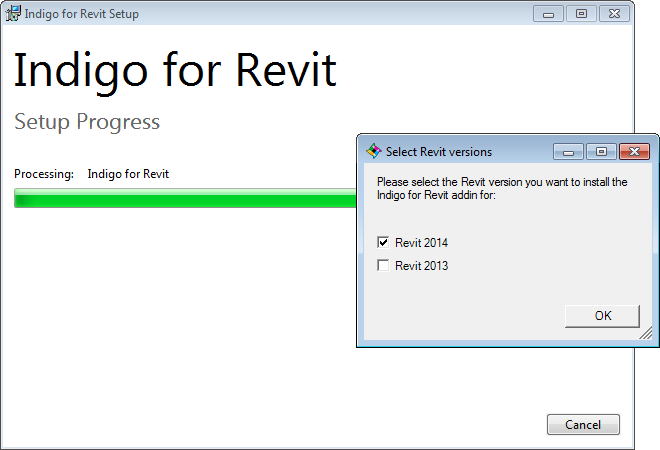This screenshot has width=660, height=450.
Task: Click the Indigo icon in dialog title bar
Action: tap(374, 151)
